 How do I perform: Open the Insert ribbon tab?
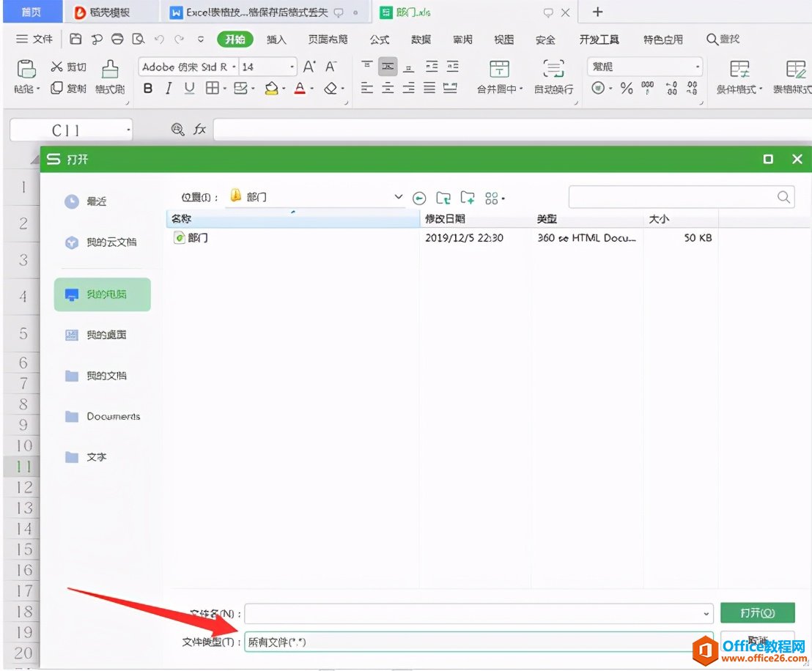tap(276, 40)
